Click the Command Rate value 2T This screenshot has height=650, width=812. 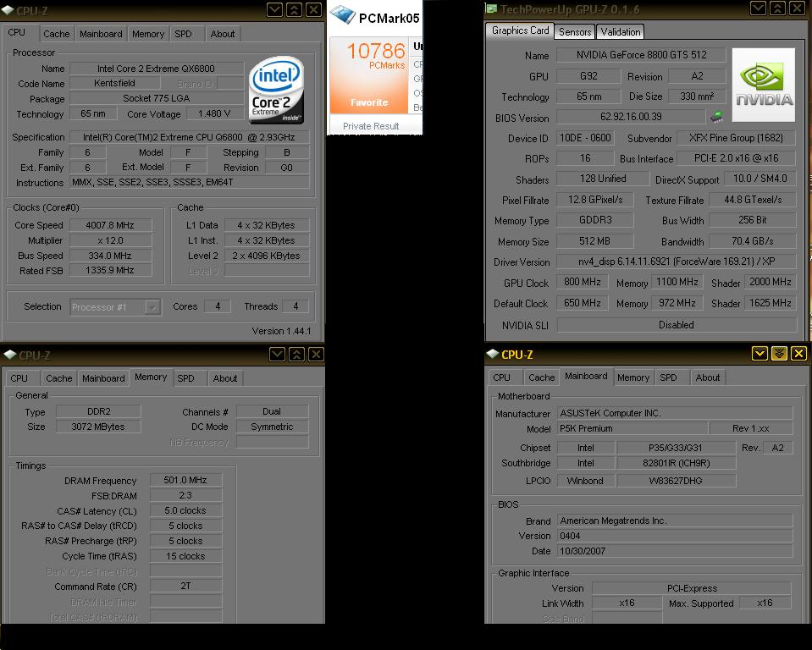click(x=185, y=586)
